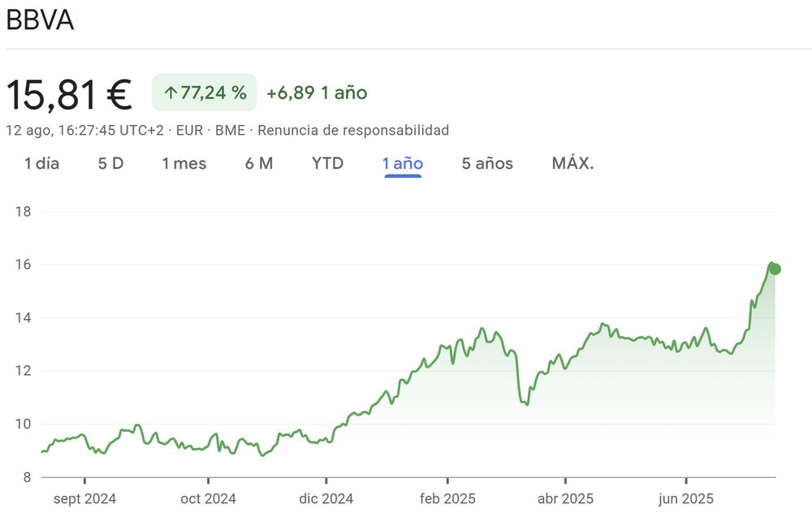Click 'feb 2025' x-axis label
The width and height of the screenshot is (812, 517).
coord(447,499)
